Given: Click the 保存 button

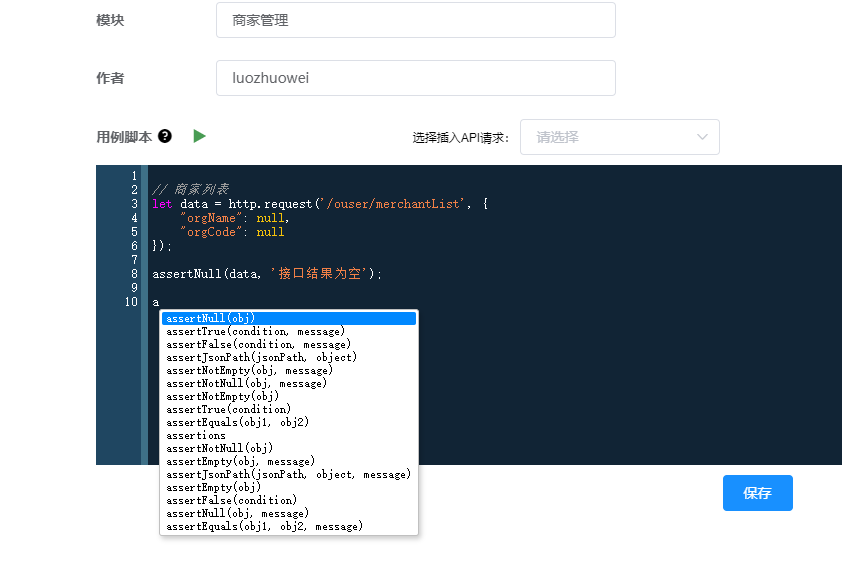Looking at the screenshot, I should click(x=758, y=493).
